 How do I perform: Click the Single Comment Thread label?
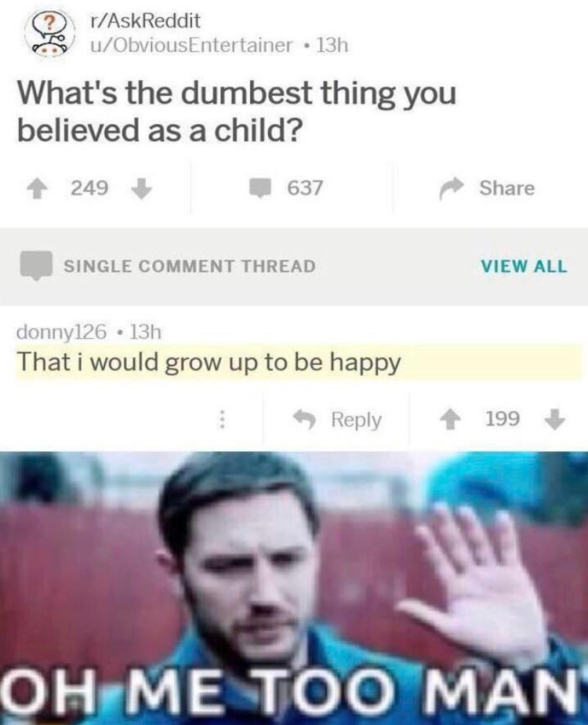pos(190,266)
